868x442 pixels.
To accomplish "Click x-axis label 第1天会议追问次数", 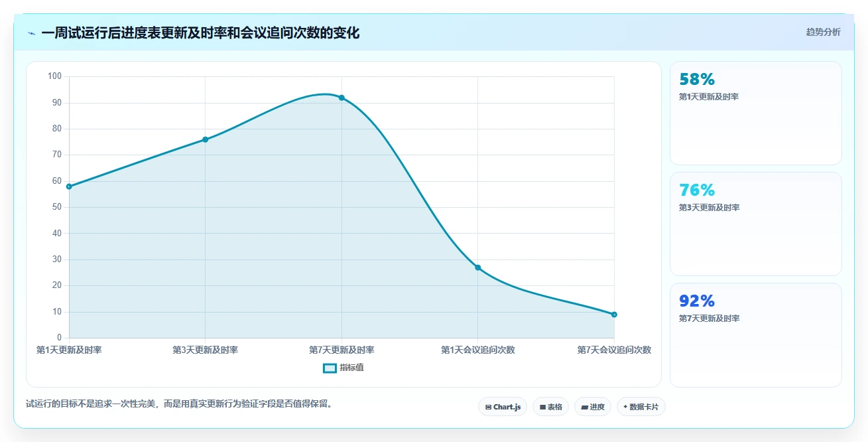I will coord(478,350).
